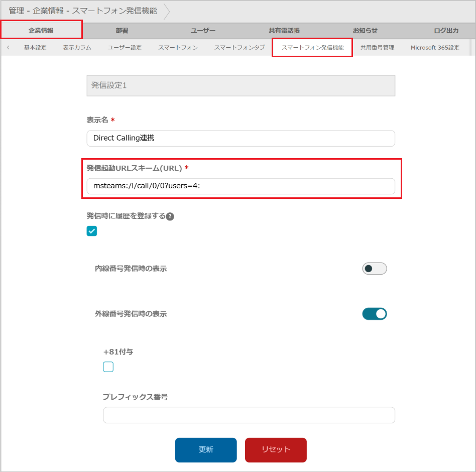Focus the プレフィックス番号 input field
This screenshot has width=476, height=472.
249,415
